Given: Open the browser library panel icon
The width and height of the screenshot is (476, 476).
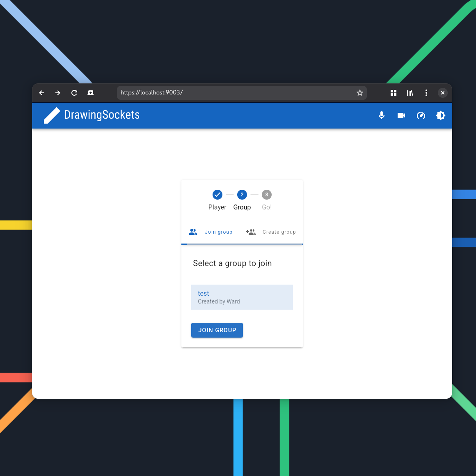Looking at the screenshot, I should (x=410, y=93).
